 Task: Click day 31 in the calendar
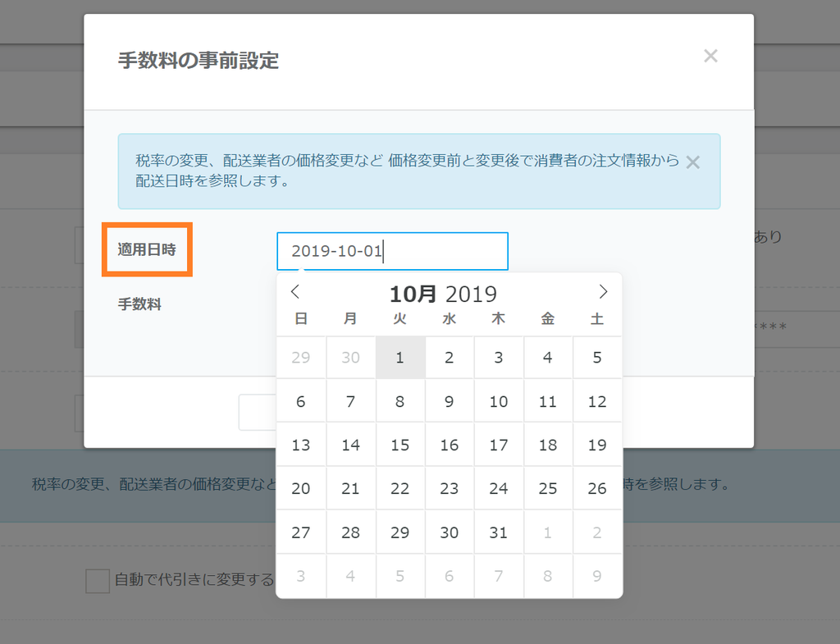pyautogui.click(x=499, y=532)
